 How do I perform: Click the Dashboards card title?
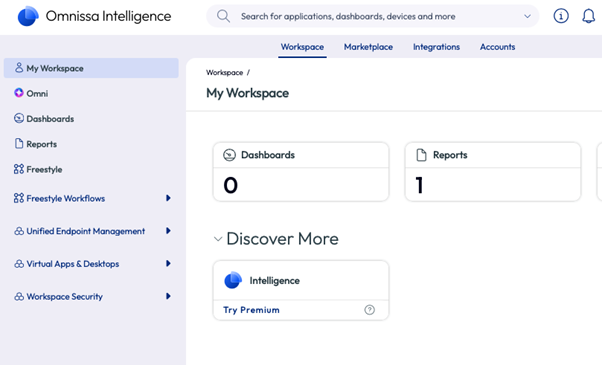[268, 155]
